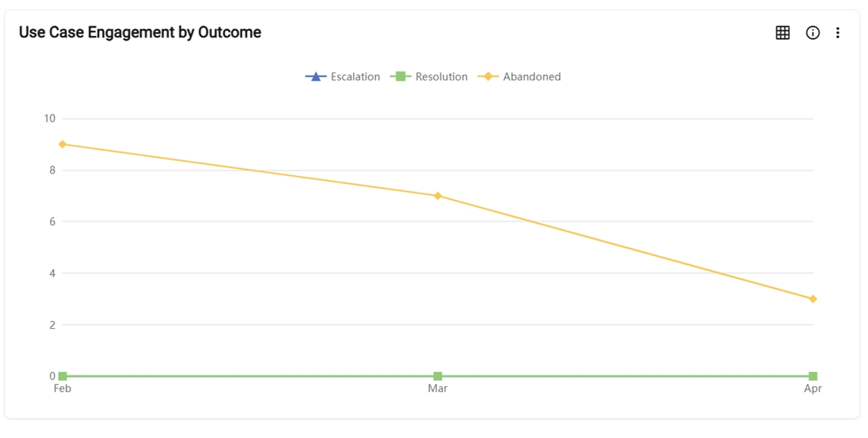Open the three-dot more options menu

point(838,33)
